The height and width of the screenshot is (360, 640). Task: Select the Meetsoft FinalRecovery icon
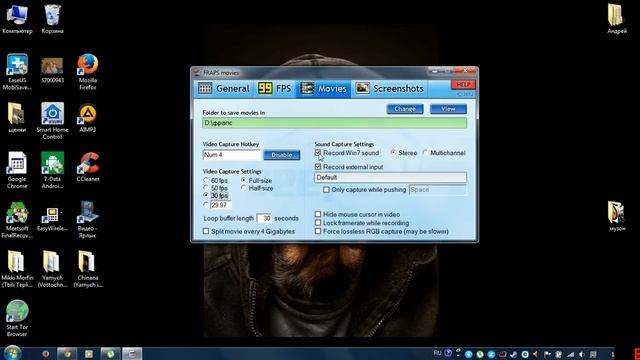tap(17, 219)
